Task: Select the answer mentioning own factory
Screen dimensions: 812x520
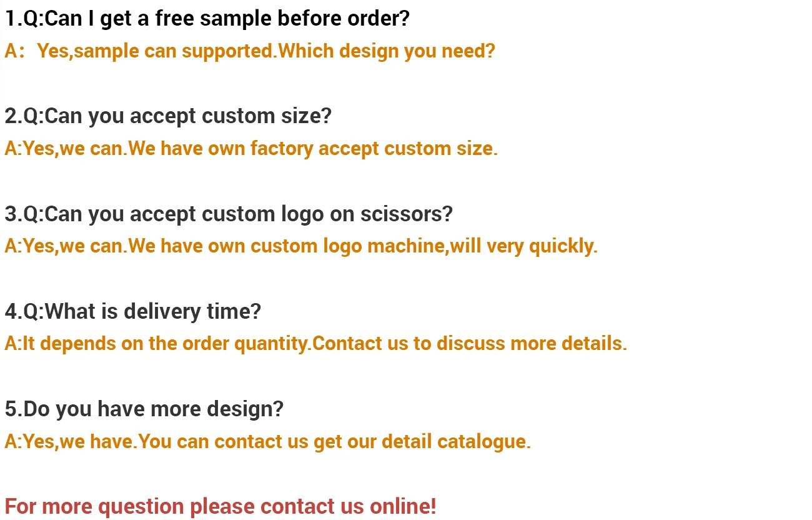Action: click(x=251, y=149)
